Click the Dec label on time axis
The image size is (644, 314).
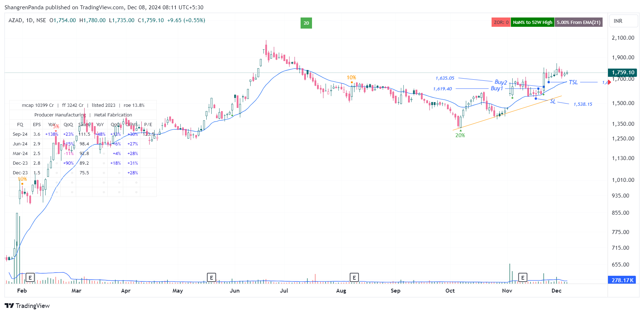pyautogui.click(x=557, y=291)
